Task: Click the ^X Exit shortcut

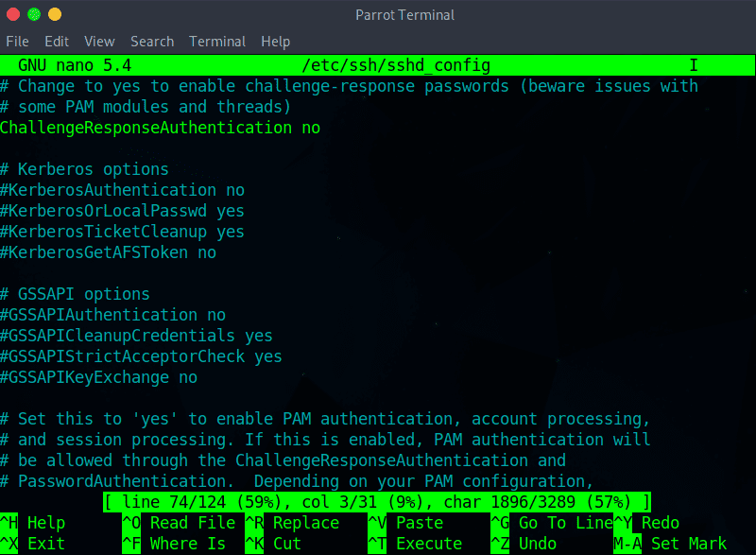Action: point(33,544)
